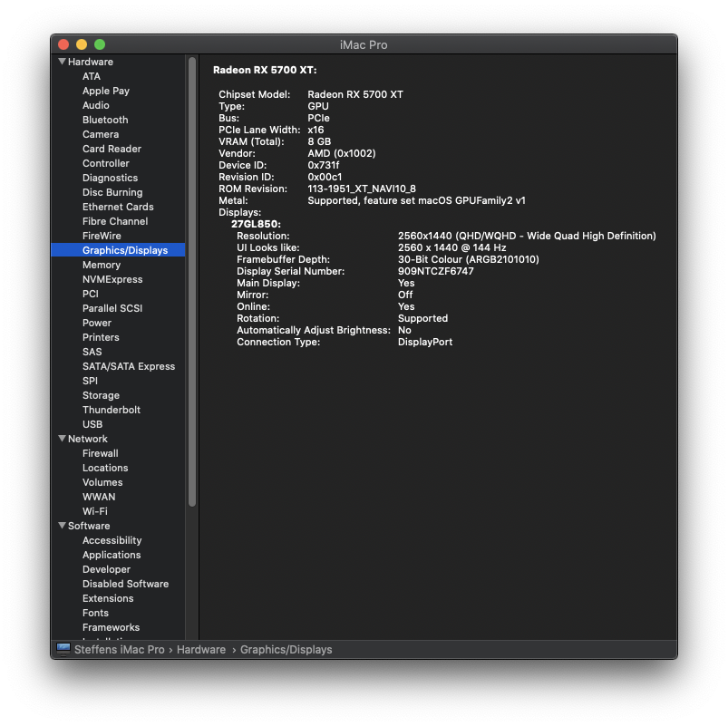Click the green zoom window button
The image size is (728, 726).
[100, 44]
